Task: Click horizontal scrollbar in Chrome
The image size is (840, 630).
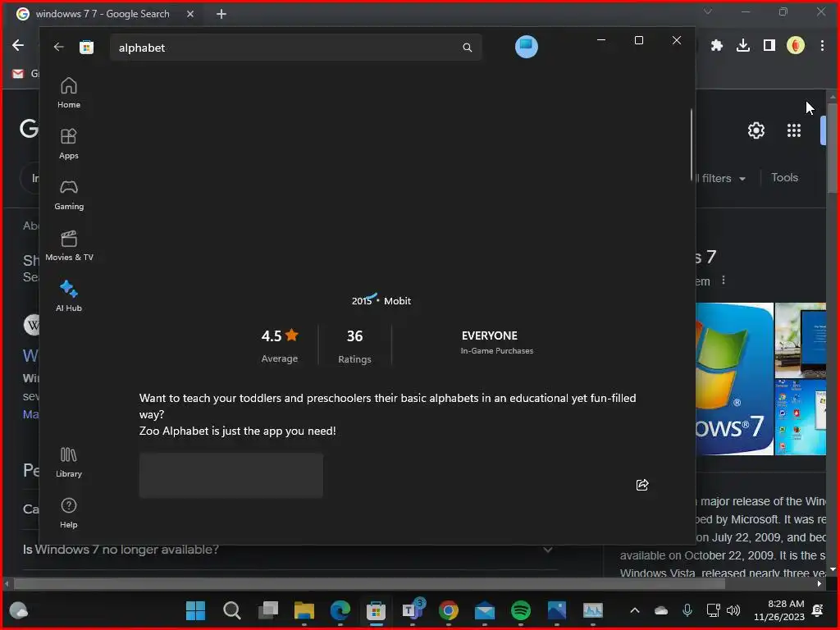Action: tap(369, 583)
